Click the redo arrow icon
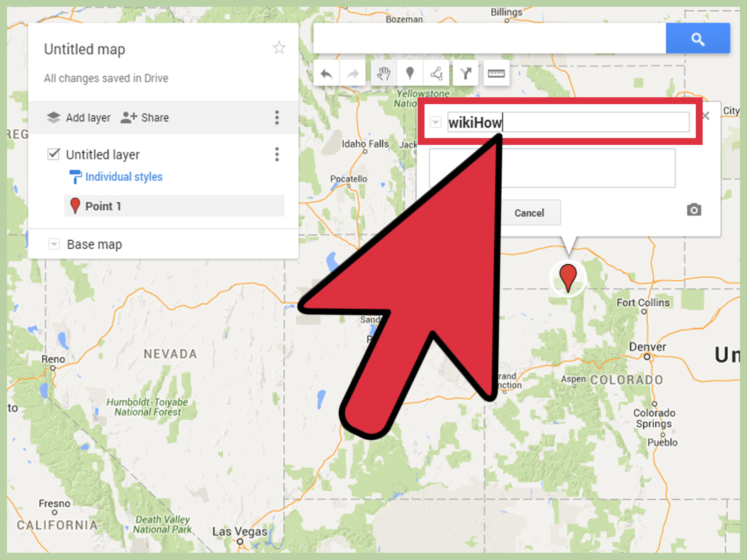 [352, 73]
